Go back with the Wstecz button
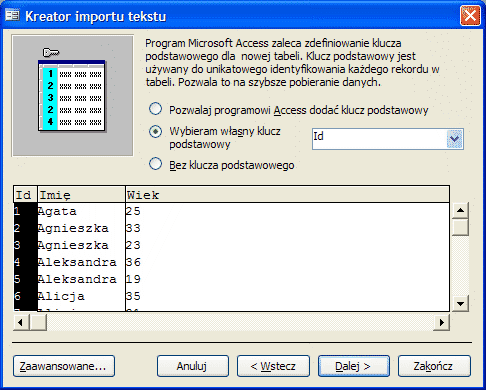Image resolution: width=486 pixels, height=390 pixels. coord(273,366)
